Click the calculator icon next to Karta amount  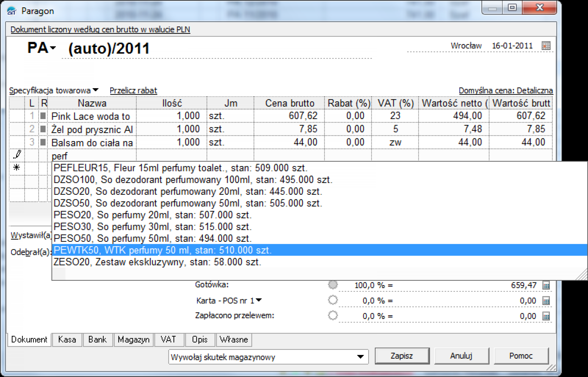pyautogui.click(x=546, y=301)
